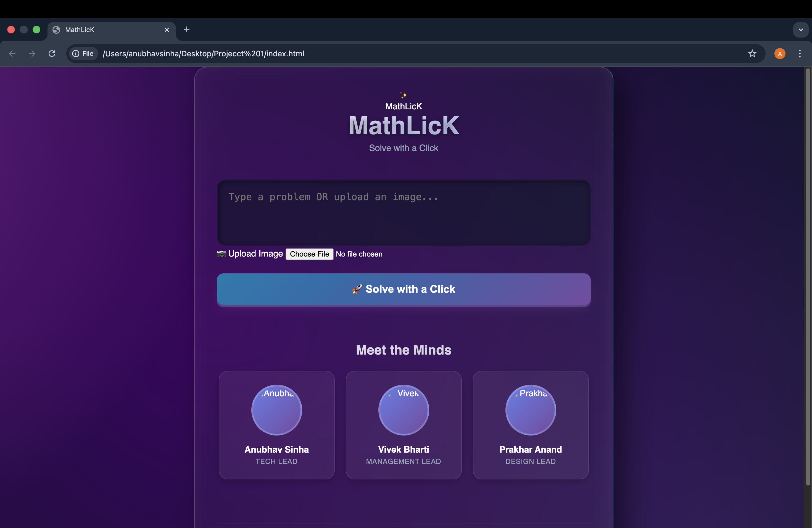Focus the problem text area
The width and height of the screenshot is (812, 528).
coord(403,212)
